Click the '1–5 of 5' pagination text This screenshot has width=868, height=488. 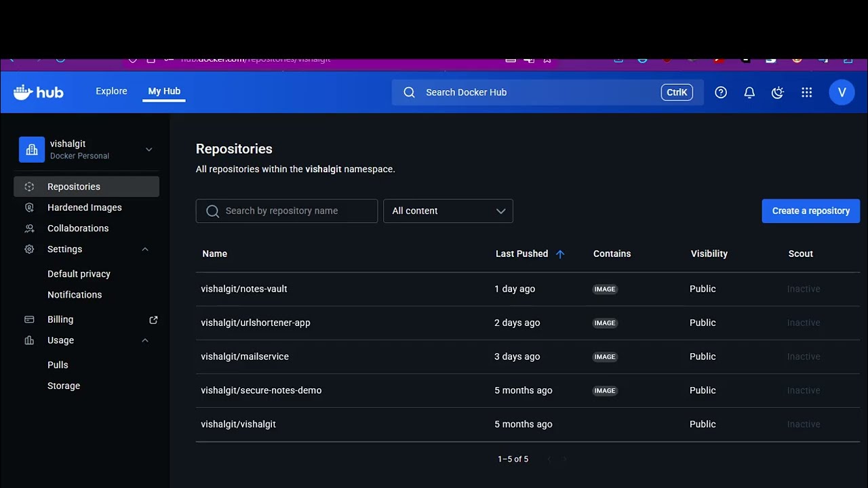point(513,459)
